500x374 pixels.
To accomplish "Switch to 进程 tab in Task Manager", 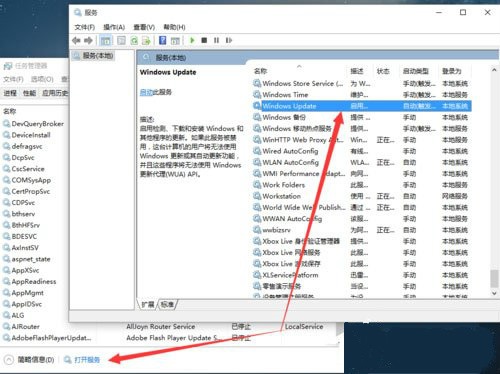I will 10,93.
